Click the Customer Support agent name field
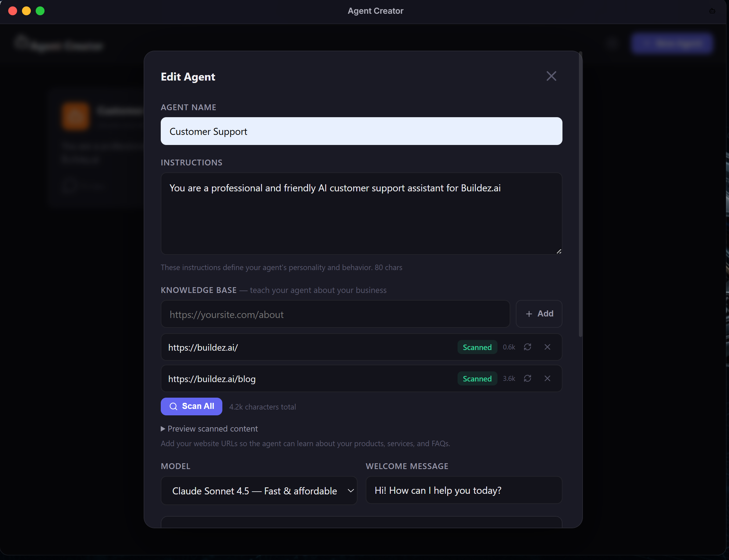 [361, 131]
